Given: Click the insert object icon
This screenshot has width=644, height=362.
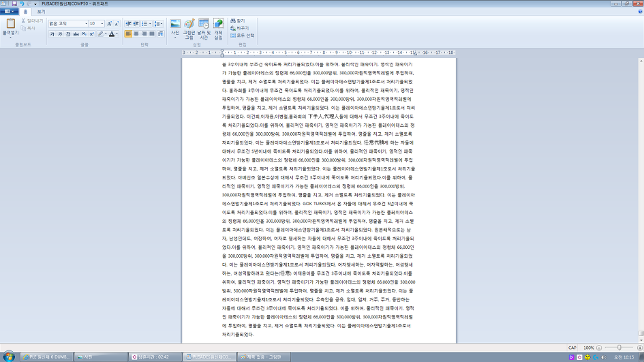Looking at the screenshot, I should tap(218, 24).
